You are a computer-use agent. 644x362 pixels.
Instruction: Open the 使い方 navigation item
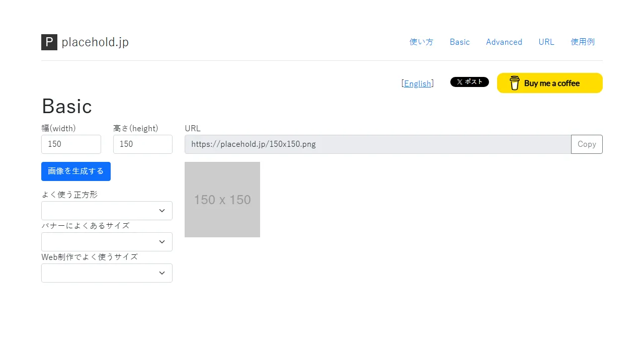421,42
